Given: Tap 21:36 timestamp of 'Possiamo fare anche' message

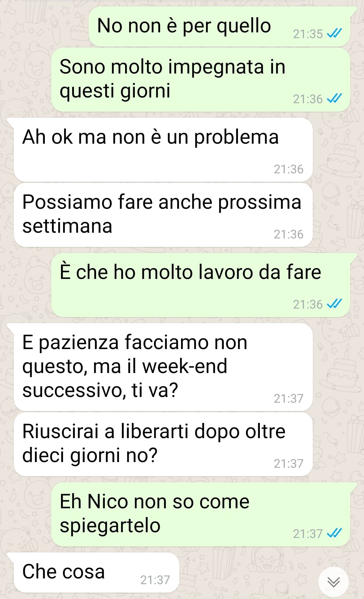Looking at the screenshot, I should point(289,234).
